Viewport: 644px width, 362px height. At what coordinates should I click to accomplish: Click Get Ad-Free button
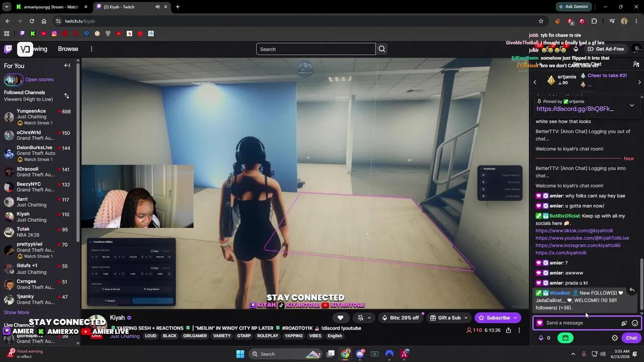(x=605, y=49)
